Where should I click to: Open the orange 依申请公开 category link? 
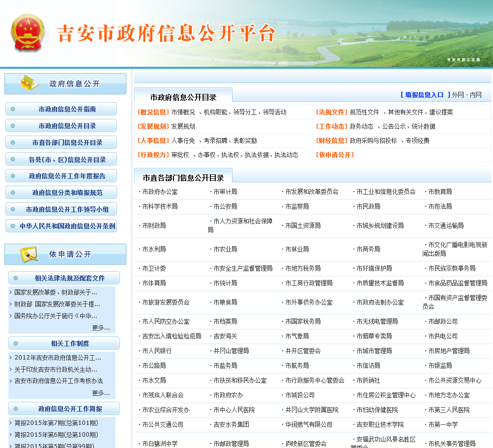335,155
